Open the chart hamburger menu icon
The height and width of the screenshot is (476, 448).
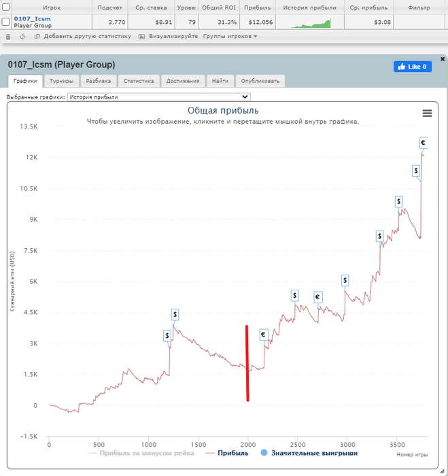coord(427,114)
